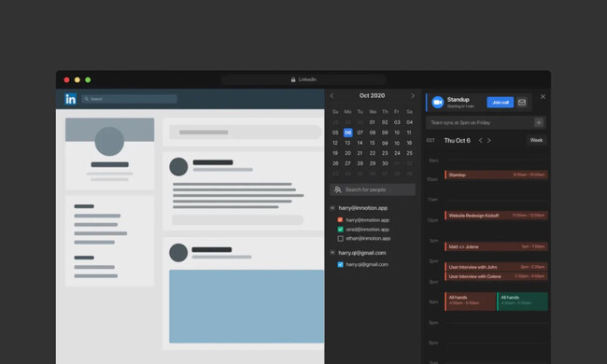Go to previous day arrow after Thu Oct 6

pos(480,140)
